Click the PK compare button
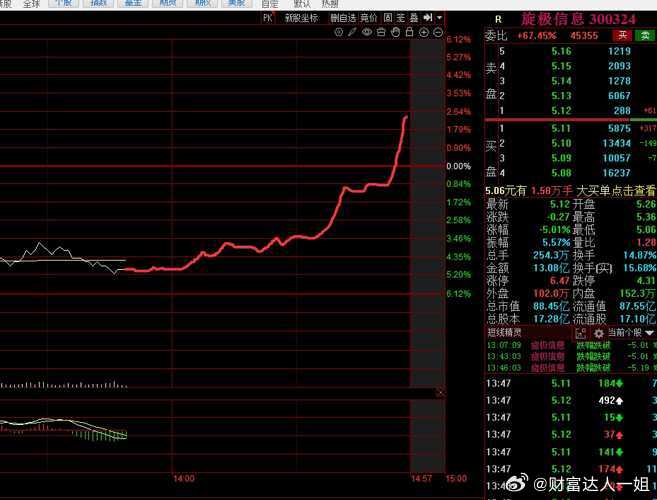The image size is (657, 500). (x=268, y=18)
